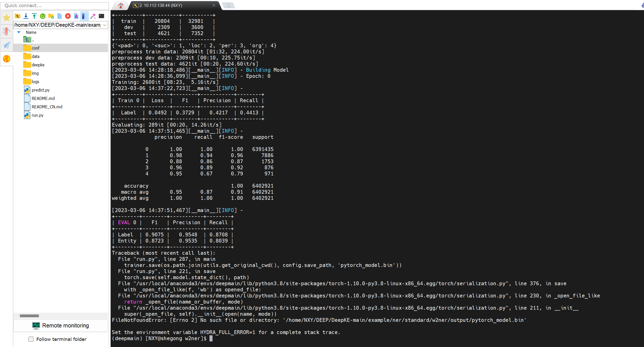The height and width of the screenshot is (347, 644).
Task: Open the remote path dropdown
Action: click(x=104, y=25)
